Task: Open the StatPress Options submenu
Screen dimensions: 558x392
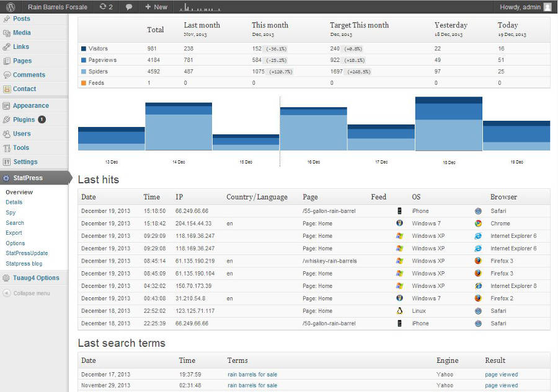Action: pyautogui.click(x=15, y=243)
